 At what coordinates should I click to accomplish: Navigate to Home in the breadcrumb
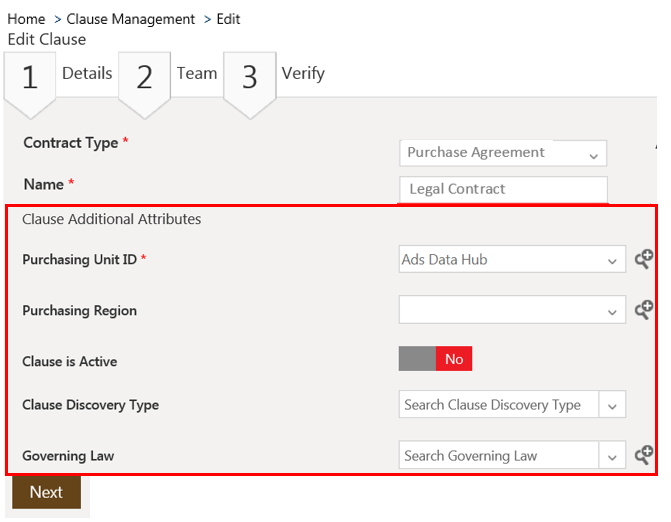tap(26, 19)
